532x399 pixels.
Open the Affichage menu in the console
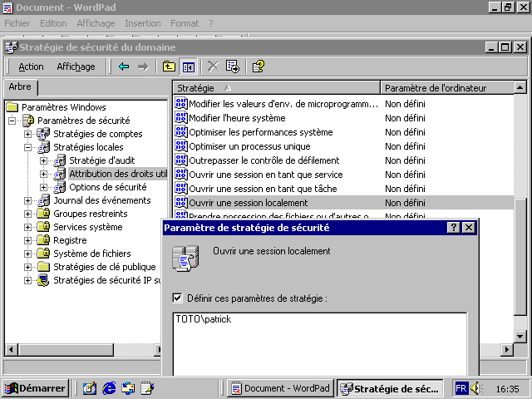tap(76, 66)
